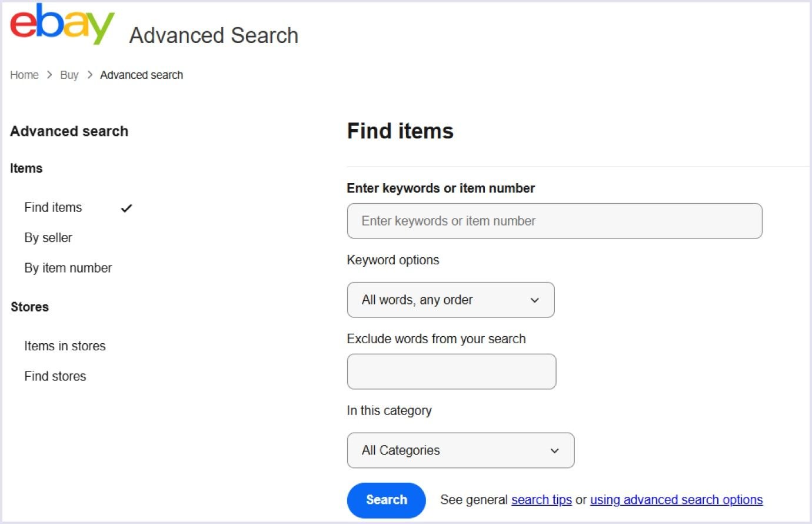The image size is (812, 524).
Task: Click the Buy breadcrumb link
Action: pyautogui.click(x=69, y=75)
